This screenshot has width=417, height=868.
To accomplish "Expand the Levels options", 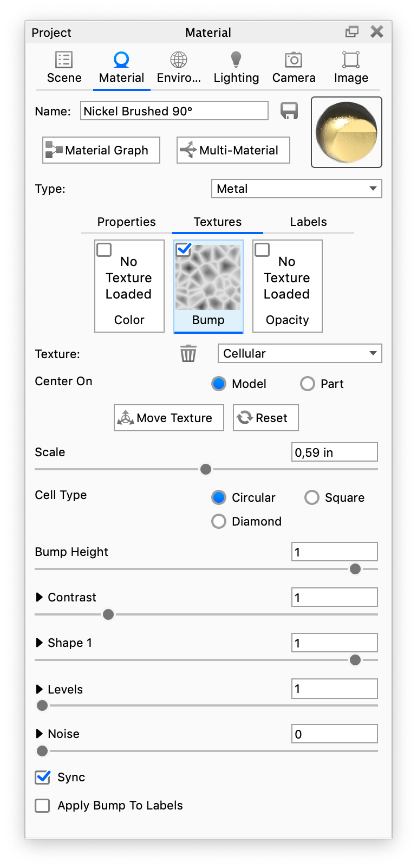I will point(39,689).
